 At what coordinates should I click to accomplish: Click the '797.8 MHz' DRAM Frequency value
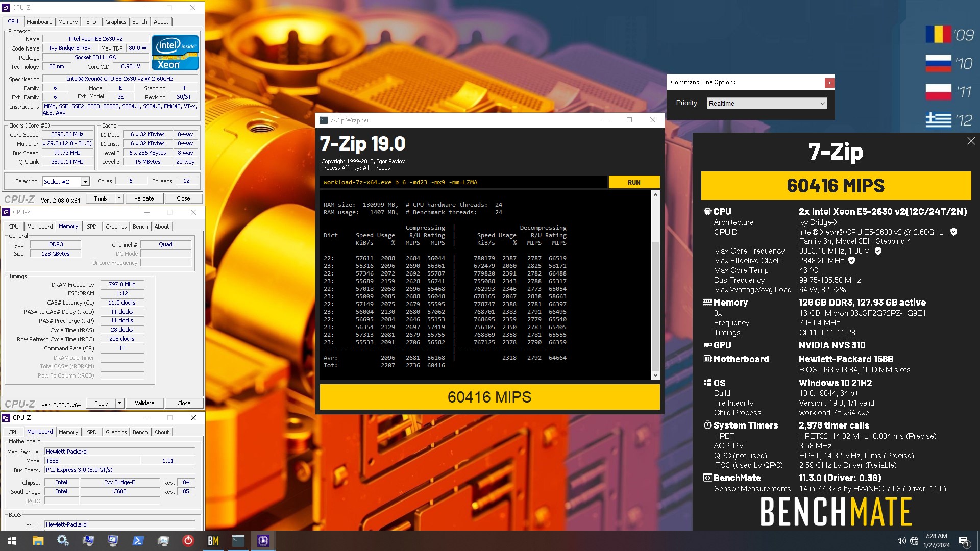[x=122, y=284]
